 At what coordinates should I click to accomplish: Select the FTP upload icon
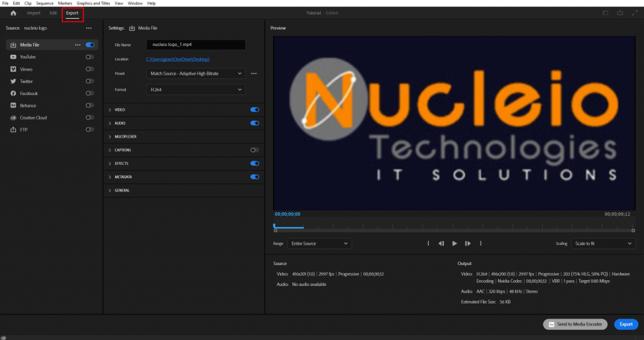(13, 130)
